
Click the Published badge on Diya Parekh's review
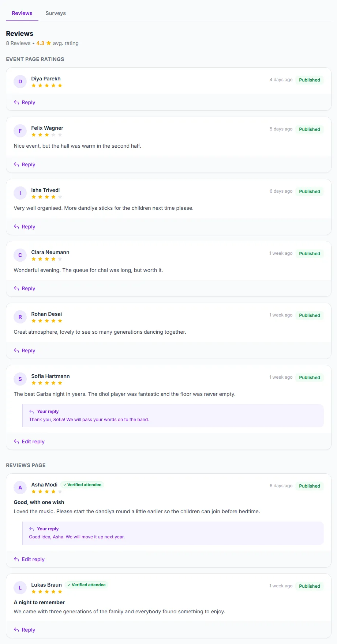(310, 80)
